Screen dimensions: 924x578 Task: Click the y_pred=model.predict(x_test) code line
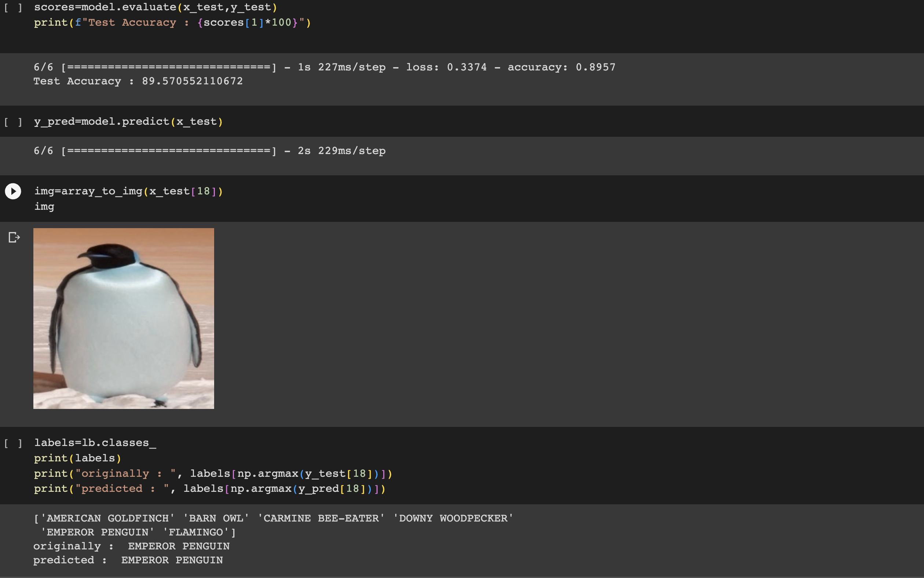pyautogui.click(x=128, y=121)
